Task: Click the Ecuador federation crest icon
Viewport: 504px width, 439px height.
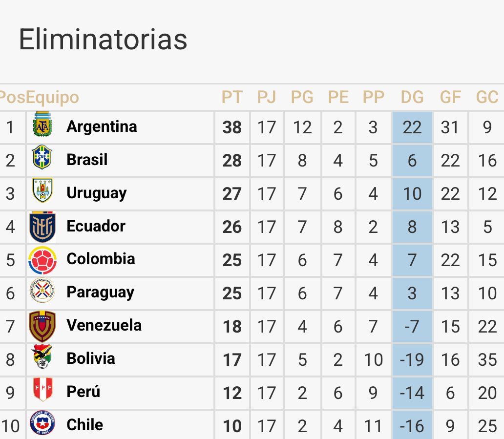Action: coord(42,227)
